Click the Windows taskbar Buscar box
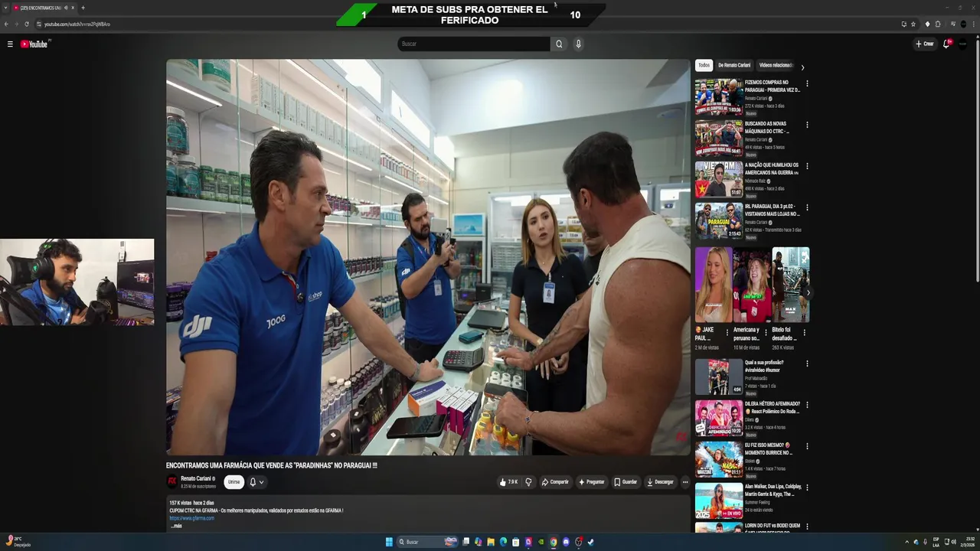Image resolution: width=980 pixels, height=551 pixels. coord(427,542)
